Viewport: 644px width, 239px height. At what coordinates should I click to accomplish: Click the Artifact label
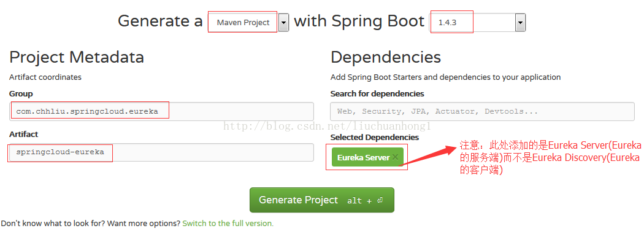[23, 134]
